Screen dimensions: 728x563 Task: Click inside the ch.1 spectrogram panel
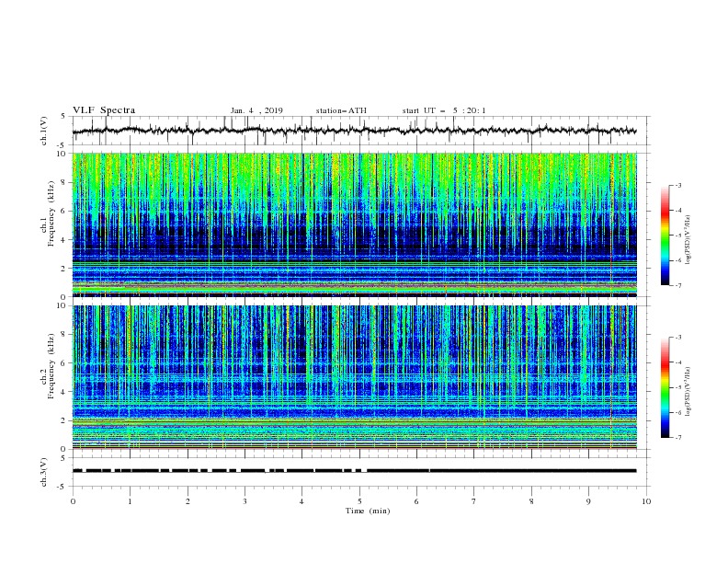pyautogui.click(x=355, y=224)
